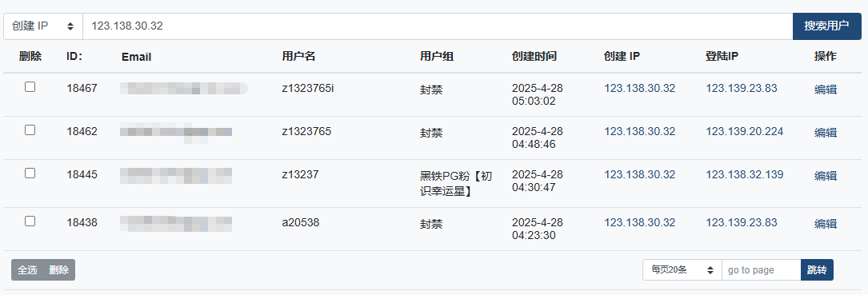Click the 搜索用户 button

(826, 26)
